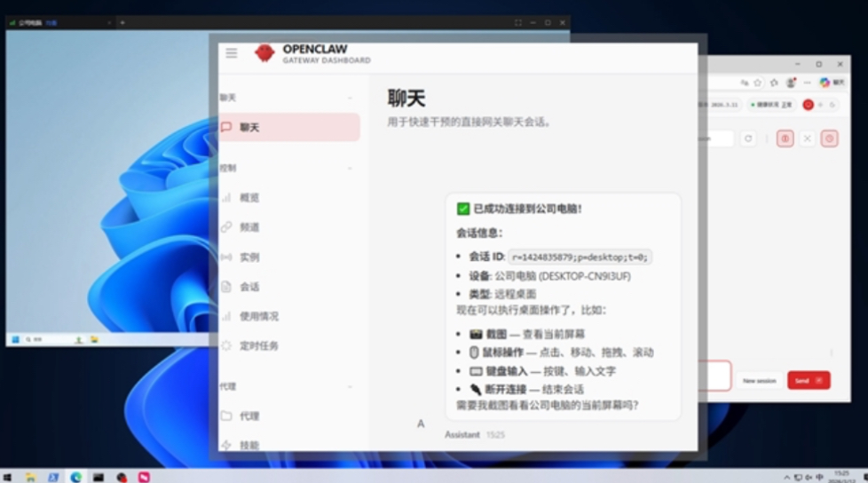Click the New session button

tap(759, 380)
